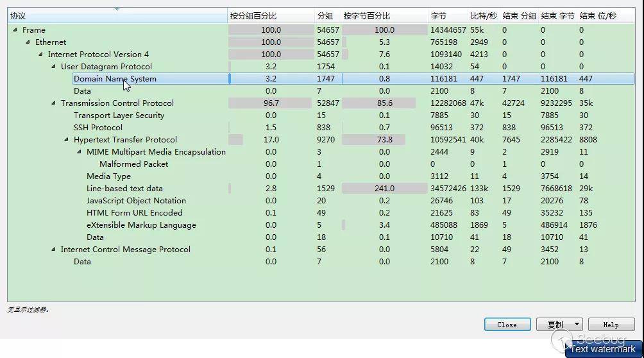Select Internet Protocol Version 4 row
Screen dimensions: 644x358
coord(321,55)
